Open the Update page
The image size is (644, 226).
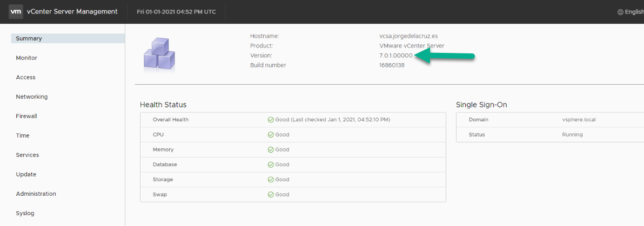click(26, 174)
